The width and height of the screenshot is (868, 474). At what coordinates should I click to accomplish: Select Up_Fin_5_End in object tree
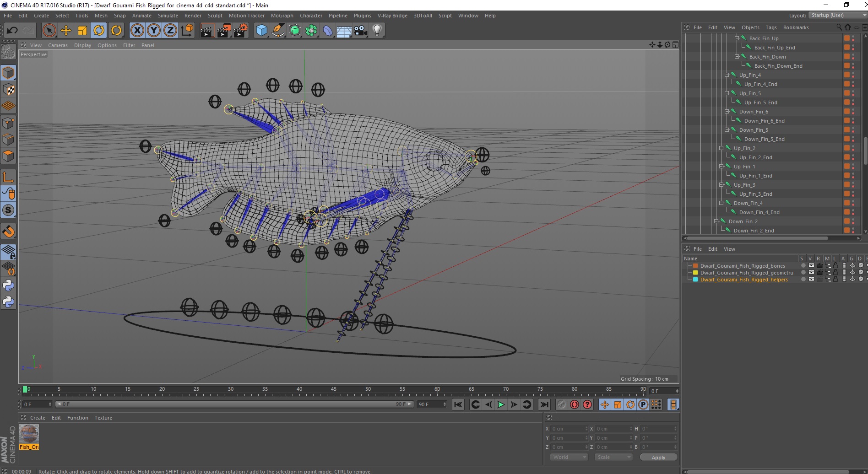point(760,102)
